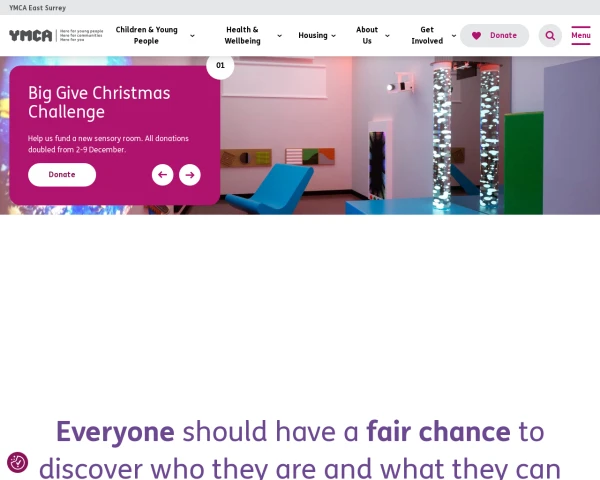Expand the Housing dropdown chevron

coord(333,36)
